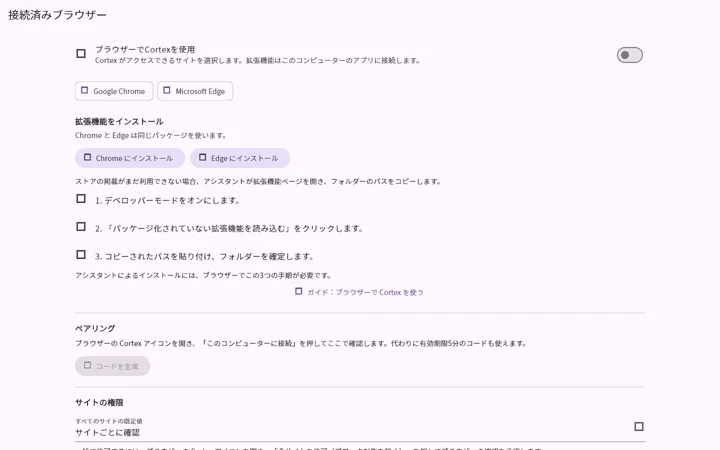Click the icon beside ブラウザーでCortexを使用
This screenshot has width=720, height=450.
click(81, 54)
